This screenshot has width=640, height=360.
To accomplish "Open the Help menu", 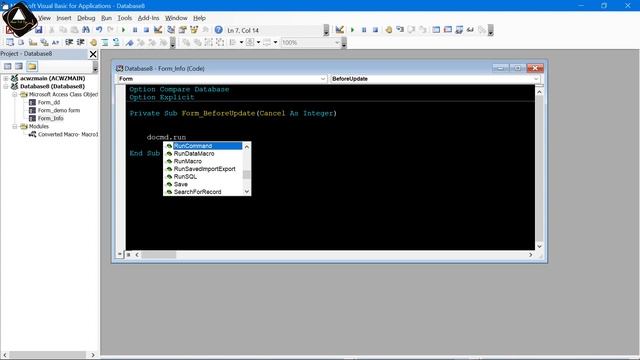I will tap(199, 18).
